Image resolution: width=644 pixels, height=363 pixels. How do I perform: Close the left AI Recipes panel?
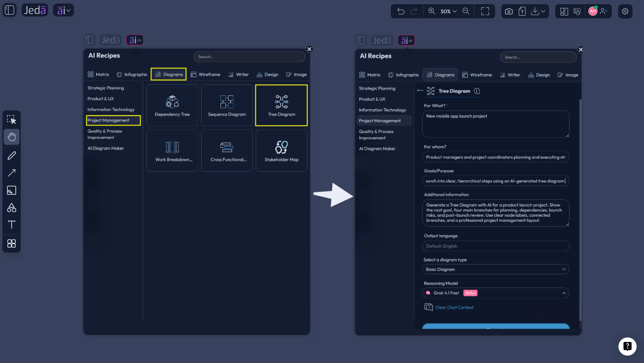tap(309, 49)
